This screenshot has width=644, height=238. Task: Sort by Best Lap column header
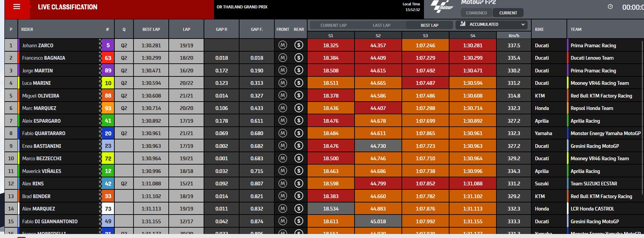click(x=151, y=29)
